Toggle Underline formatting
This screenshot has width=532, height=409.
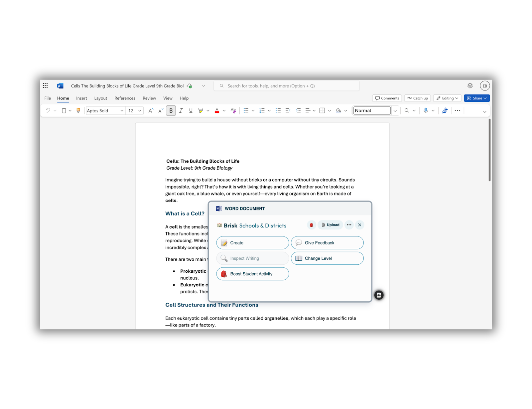tap(191, 111)
